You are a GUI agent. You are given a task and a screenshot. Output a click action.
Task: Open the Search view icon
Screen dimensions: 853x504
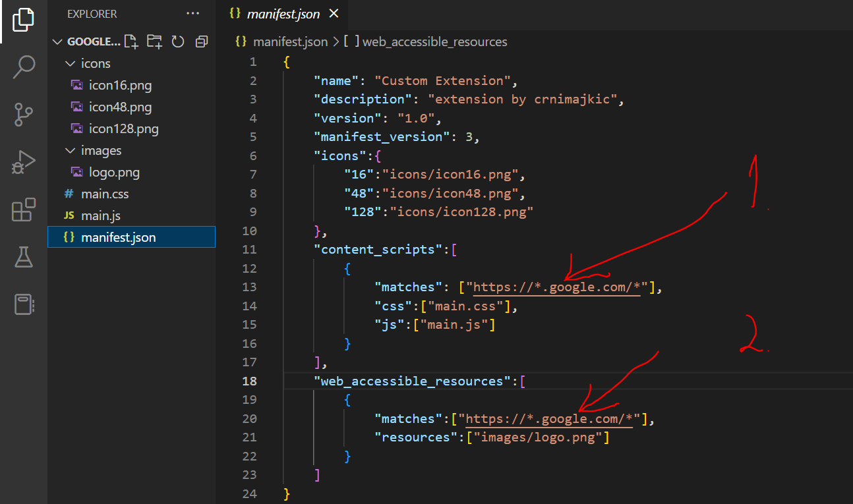(x=24, y=67)
